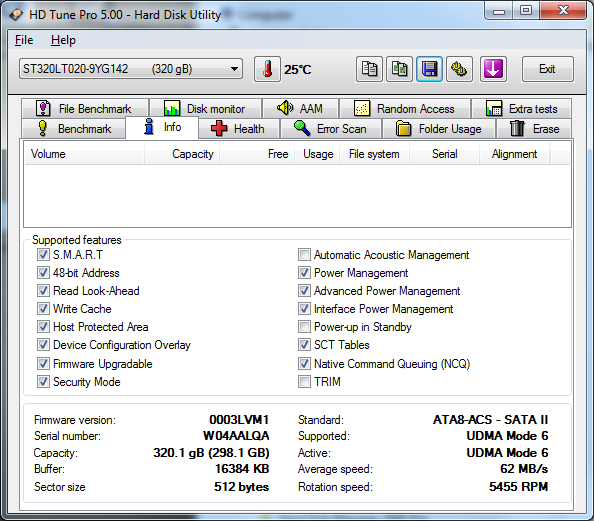Click the HD Tune title bar app icon
Viewport: 594px width, 521px height.
point(16,14)
